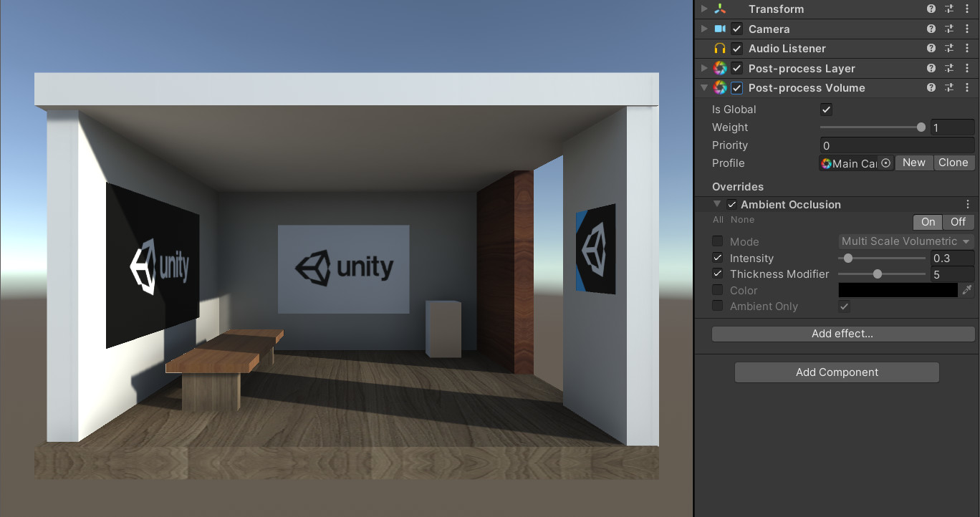Expand the Camera component foldout
This screenshot has height=517, width=980.
[704, 29]
